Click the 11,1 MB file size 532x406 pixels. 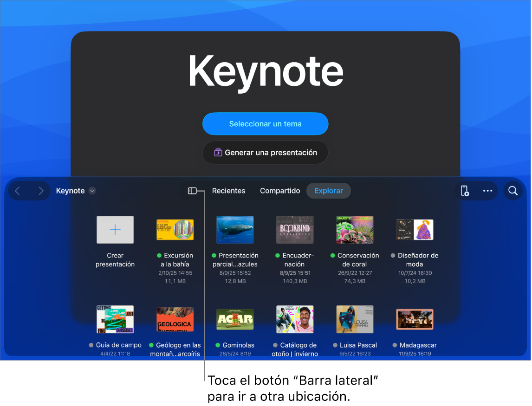[x=175, y=281]
